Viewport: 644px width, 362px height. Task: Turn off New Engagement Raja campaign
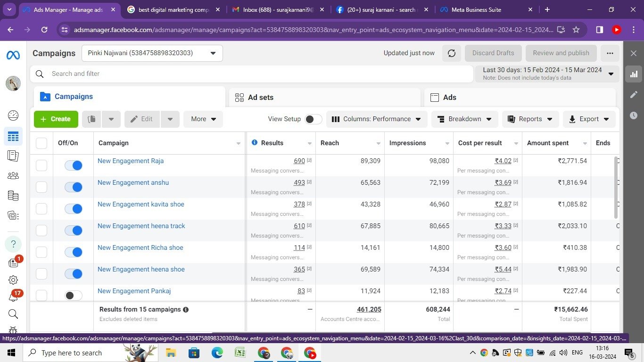[74, 165]
